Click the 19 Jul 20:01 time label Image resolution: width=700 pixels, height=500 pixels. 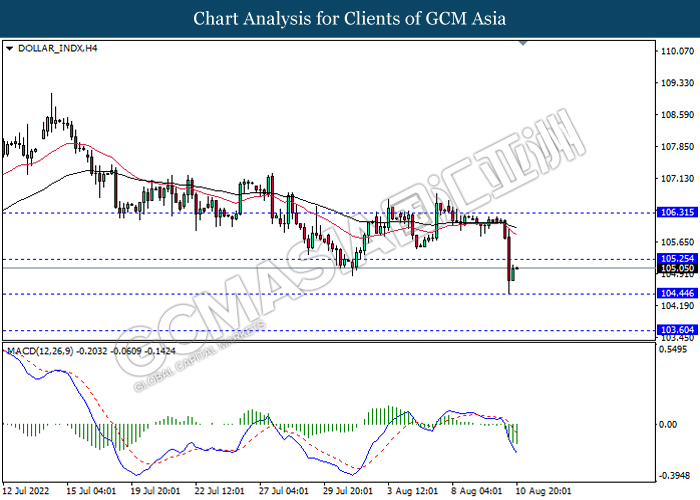pyautogui.click(x=155, y=491)
